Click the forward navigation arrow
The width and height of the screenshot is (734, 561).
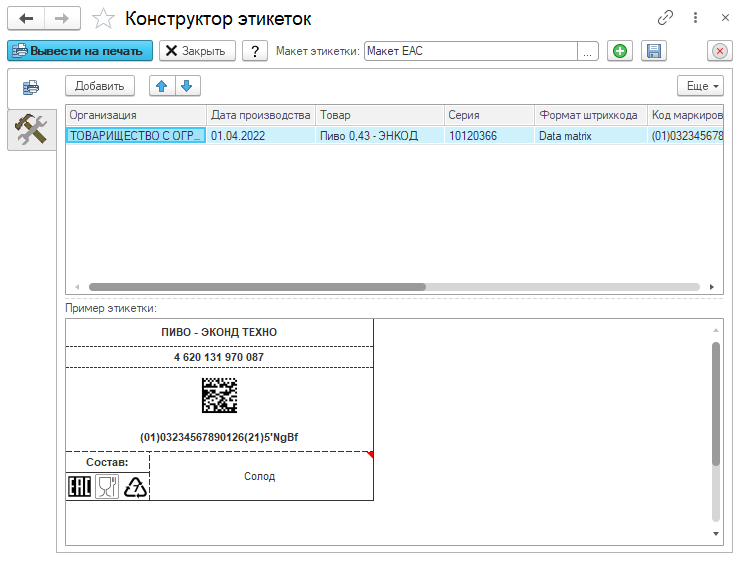pos(61,18)
